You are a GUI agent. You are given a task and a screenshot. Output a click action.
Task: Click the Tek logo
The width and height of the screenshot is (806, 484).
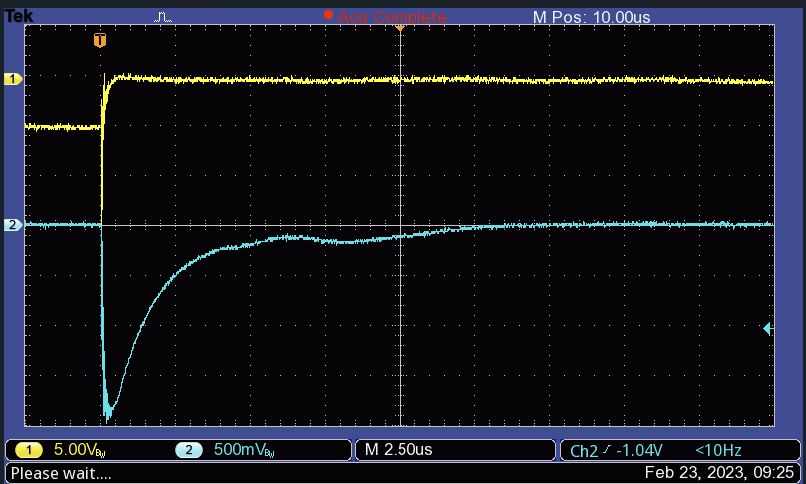(x=19, y=16)
